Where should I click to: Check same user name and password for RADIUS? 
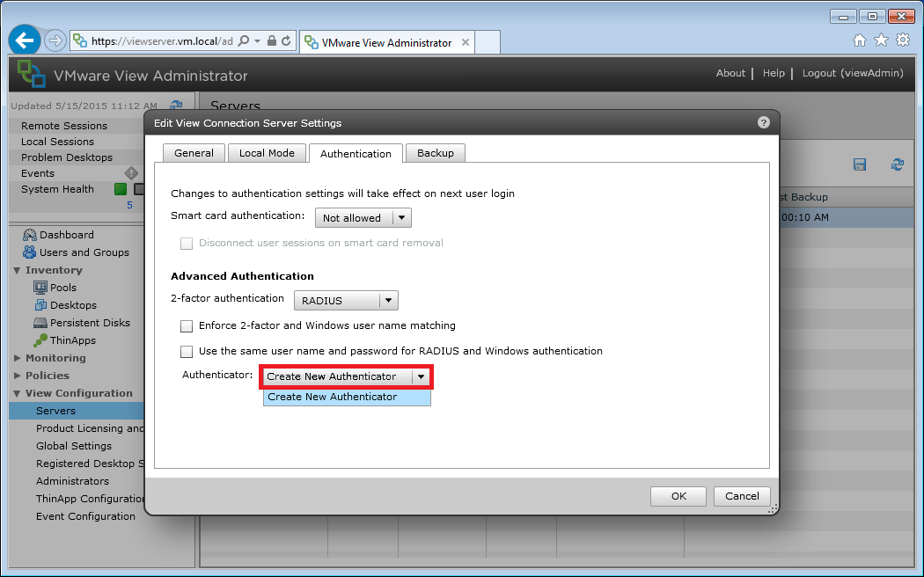pos(186,352)
